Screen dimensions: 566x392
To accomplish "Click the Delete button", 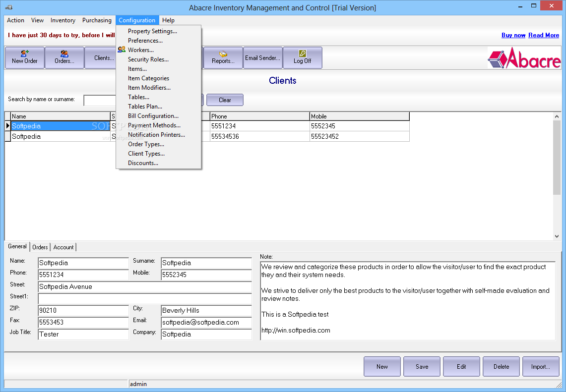I will [501, 366].
